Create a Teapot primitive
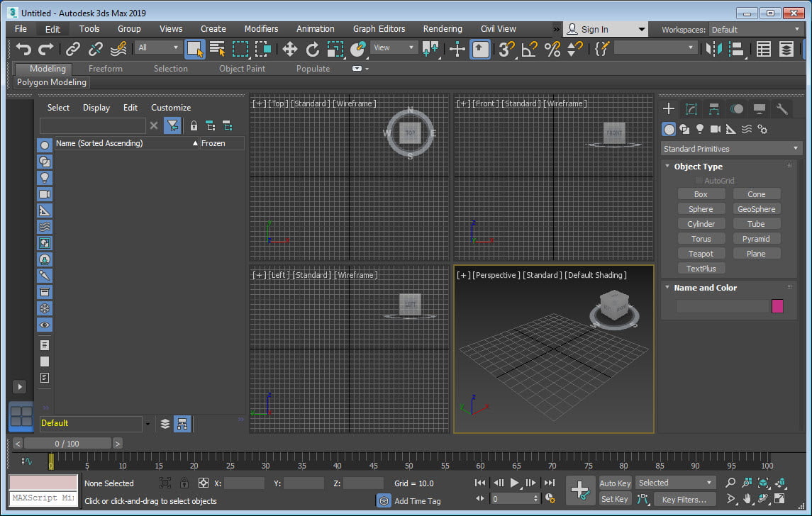 pyautogui.click(x=701, y=254)
